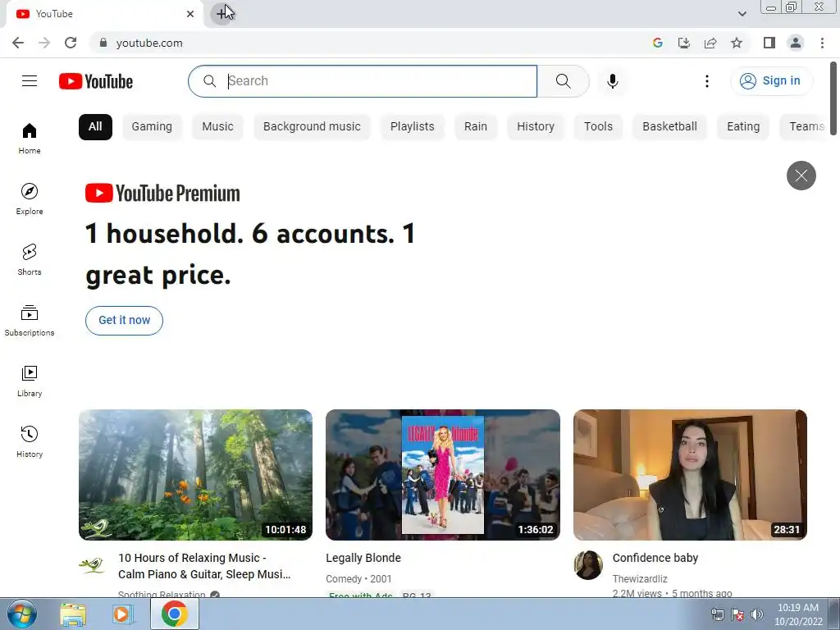Viewport: 840px width, 630px height.
Task: Open Explore in sidebar
Action: pyautogui.click(x=30, y=199)
